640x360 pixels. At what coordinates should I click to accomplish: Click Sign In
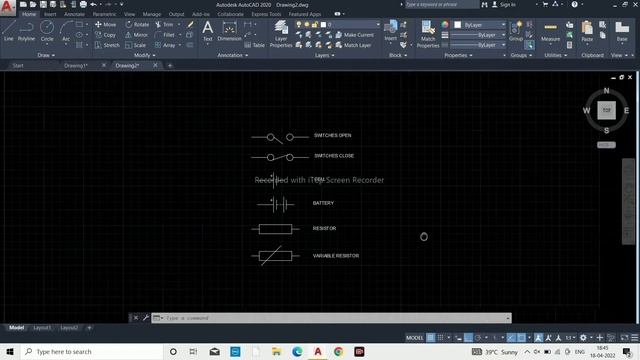pyautogui.click(x=504, y=4)
